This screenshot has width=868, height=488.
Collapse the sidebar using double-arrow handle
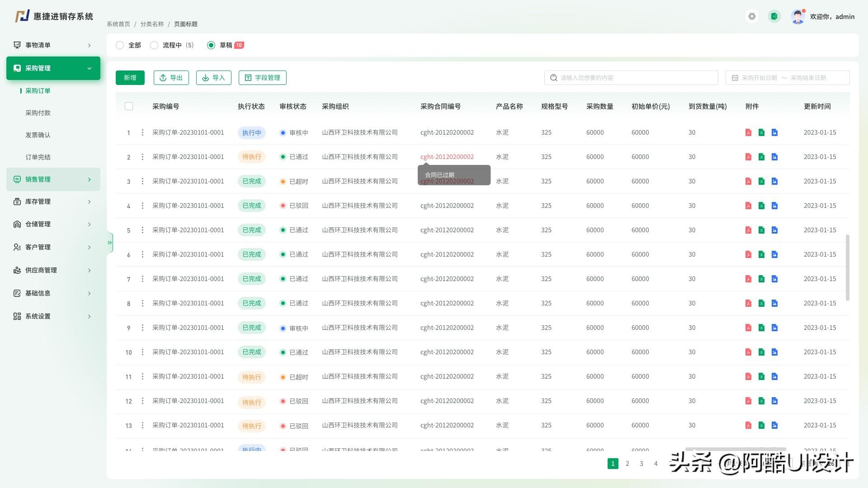tap(109, 243)
